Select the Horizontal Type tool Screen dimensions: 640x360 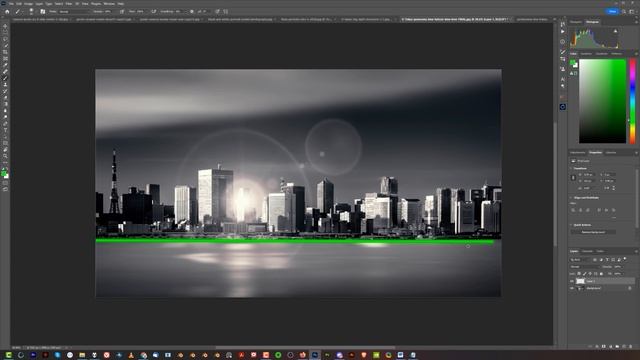pos(5,130)
